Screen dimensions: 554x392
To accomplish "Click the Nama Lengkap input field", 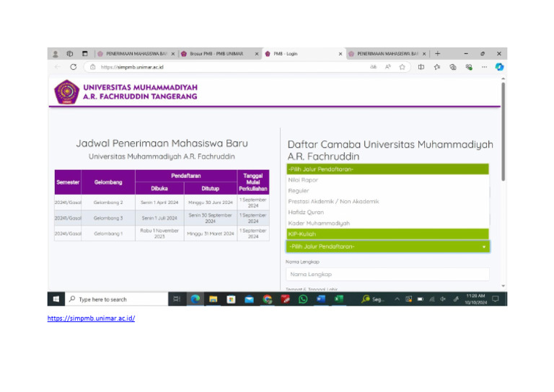I will (387, 274).
